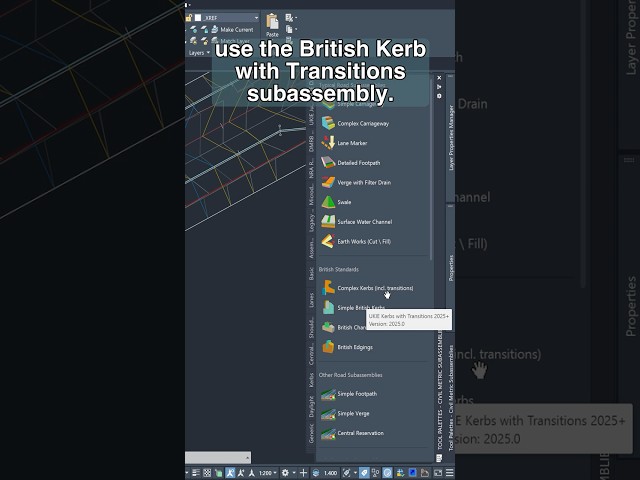Close the Tool Palettes panel

[439, 78]
